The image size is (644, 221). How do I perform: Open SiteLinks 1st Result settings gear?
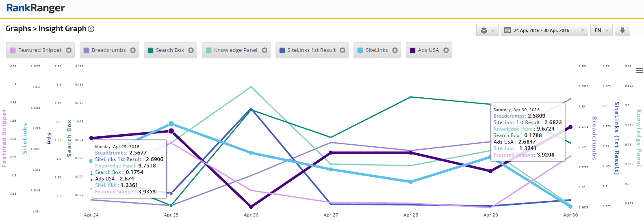click(x=343, y=50)
